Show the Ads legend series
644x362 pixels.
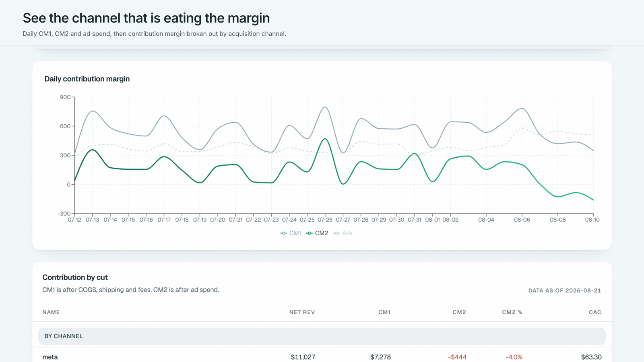point(343,233)
